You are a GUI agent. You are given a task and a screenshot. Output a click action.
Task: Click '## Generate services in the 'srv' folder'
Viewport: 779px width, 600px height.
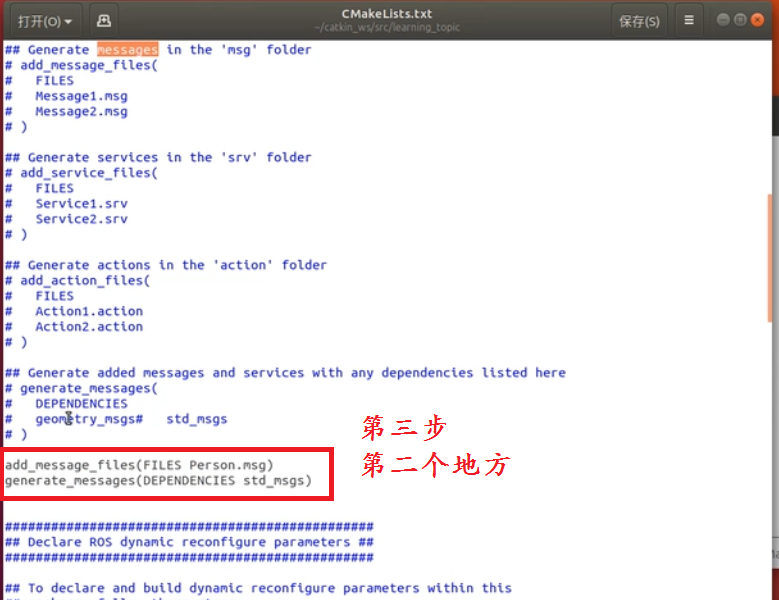pyautogui.click(x=158, y=157)
